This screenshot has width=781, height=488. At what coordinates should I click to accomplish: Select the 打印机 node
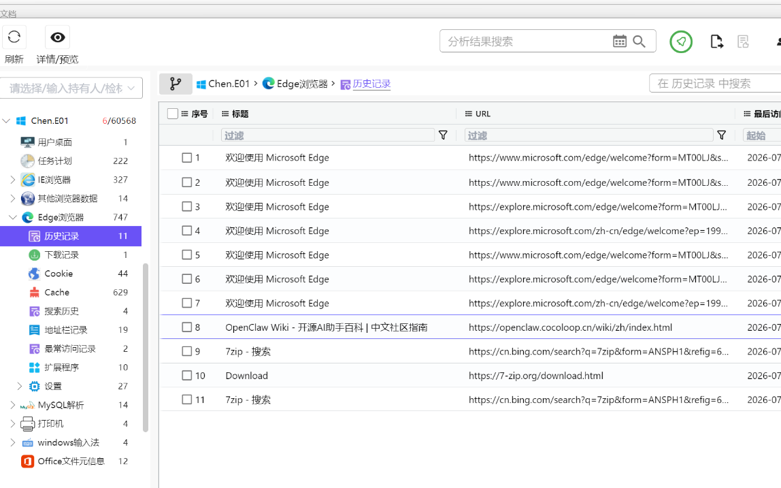tap(50, 424)
